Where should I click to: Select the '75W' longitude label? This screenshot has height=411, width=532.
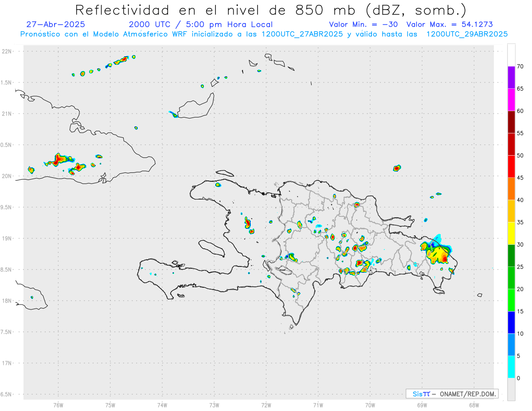[x=110, y=405]
